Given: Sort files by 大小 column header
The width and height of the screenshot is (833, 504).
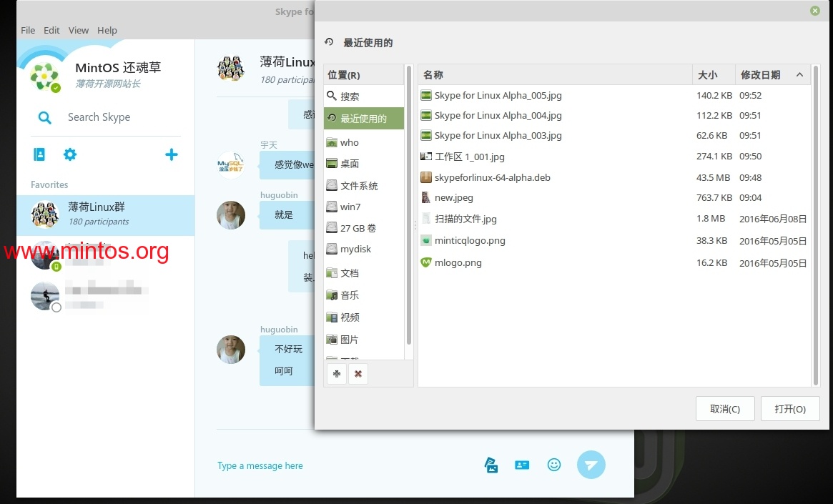Looking at the screenshot, I should 714,75.
